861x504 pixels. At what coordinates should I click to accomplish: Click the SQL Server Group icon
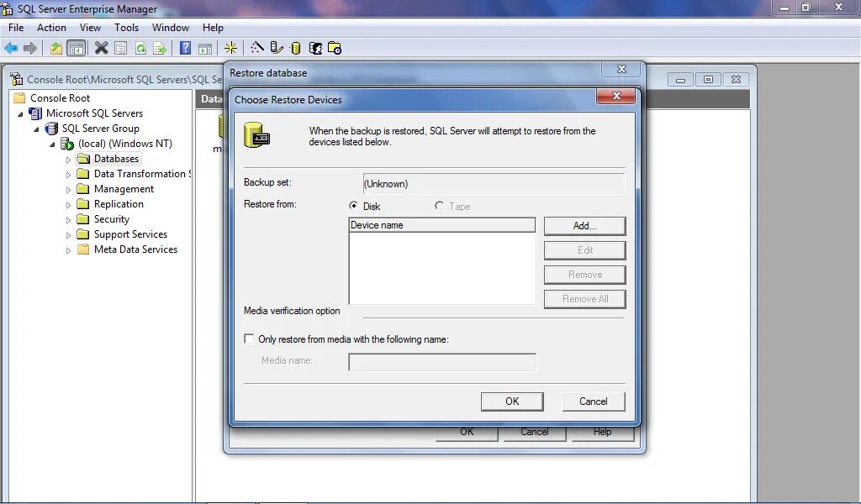[x=51, y=129]
